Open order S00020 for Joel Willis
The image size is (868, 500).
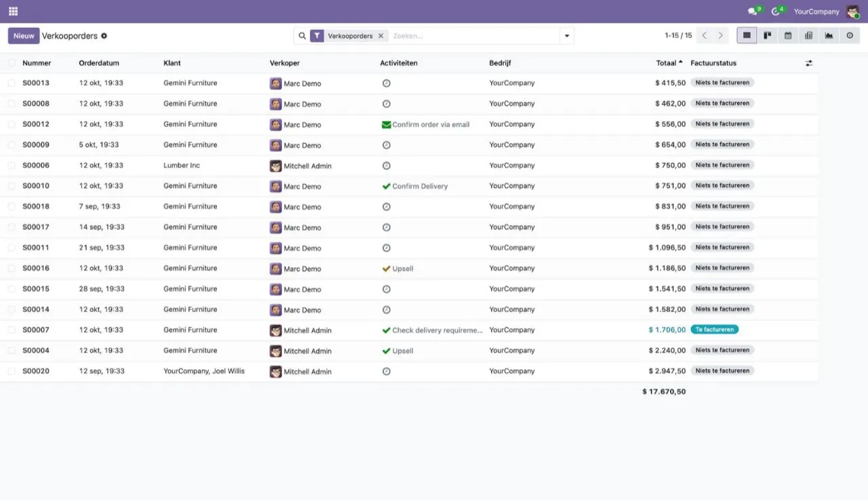[x=409, y=371]
